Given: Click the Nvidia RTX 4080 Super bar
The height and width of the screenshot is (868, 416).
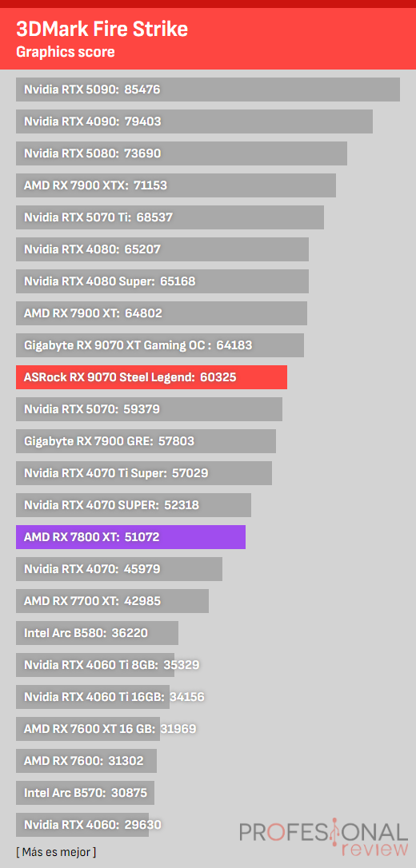Looking at the screenshot, I should (162, 281).
